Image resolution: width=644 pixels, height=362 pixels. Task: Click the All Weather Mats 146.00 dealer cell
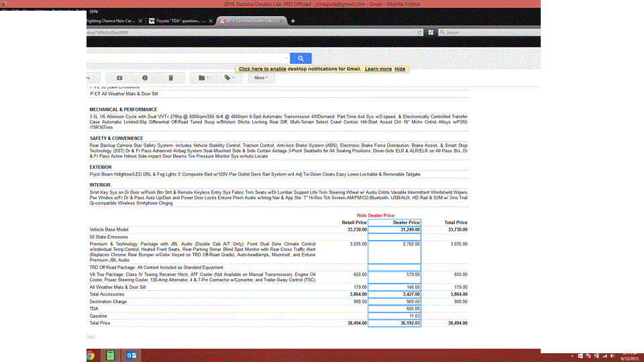(394, 288)
